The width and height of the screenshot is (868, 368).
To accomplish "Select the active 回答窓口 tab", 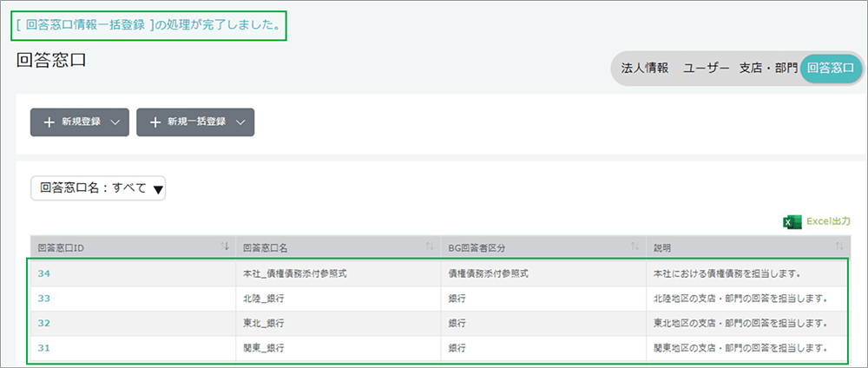I will click(830, 68).
